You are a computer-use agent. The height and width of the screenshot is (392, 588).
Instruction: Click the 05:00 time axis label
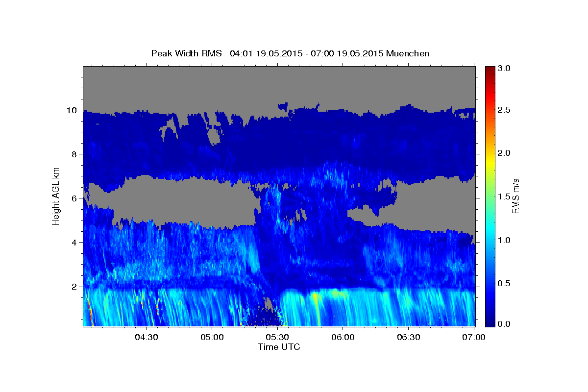[x=212, y=337]
